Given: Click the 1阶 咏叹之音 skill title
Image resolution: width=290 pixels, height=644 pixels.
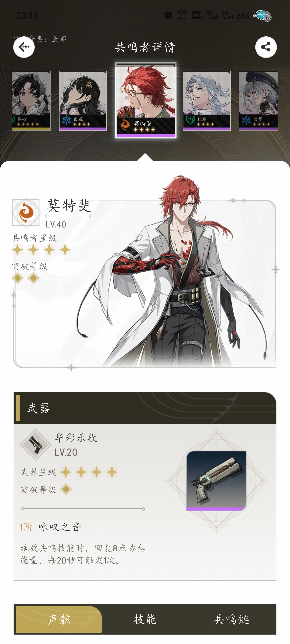Looking at the screenshot, I should pyautogui.click(x=50, y=527).
